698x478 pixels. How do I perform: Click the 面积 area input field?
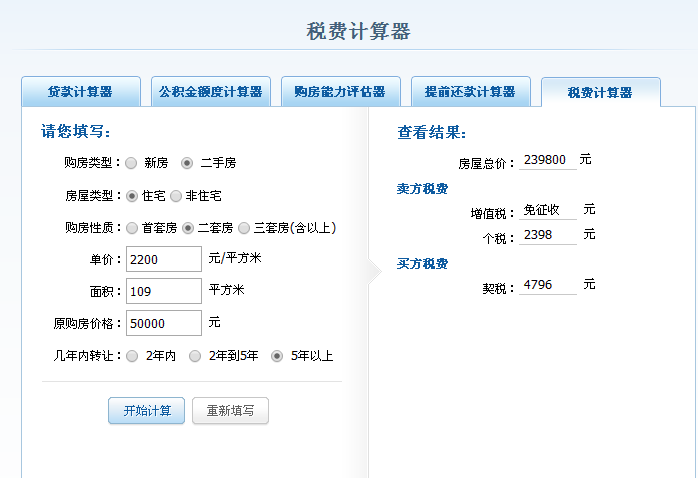[x=164, y=291]
